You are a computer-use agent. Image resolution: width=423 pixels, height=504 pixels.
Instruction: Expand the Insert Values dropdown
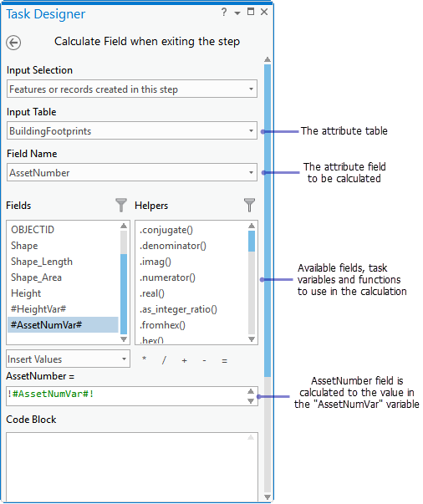(x=69, y=359)
